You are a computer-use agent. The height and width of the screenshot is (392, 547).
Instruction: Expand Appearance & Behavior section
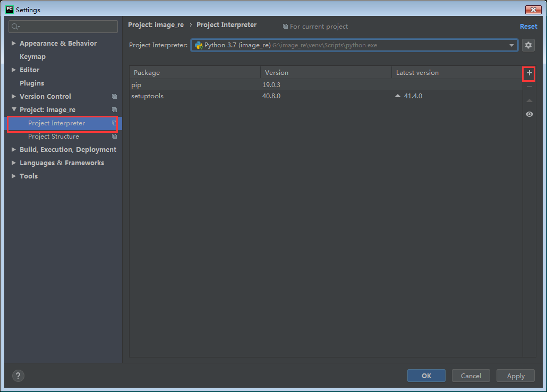14,43
